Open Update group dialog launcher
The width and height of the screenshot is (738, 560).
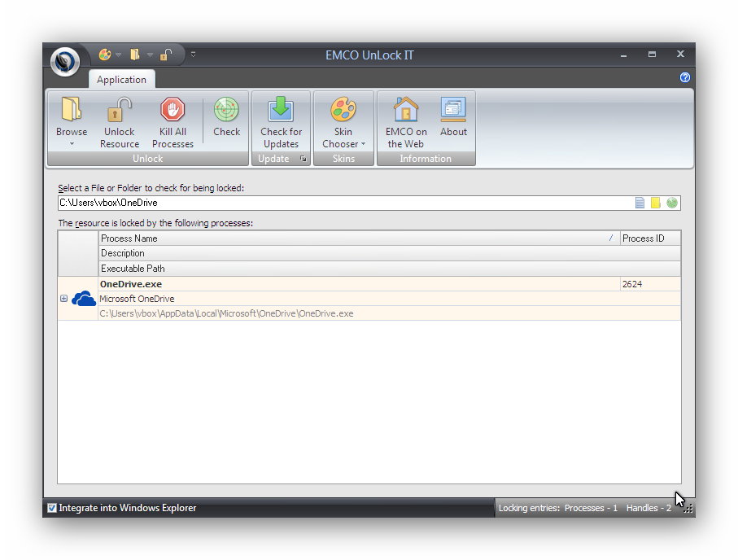pyautogui.click(x=303, y=159)
